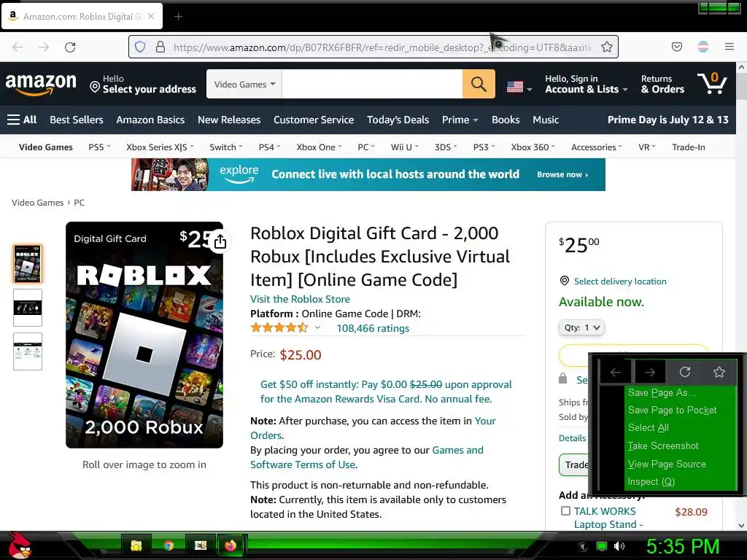Open the 108,466 ratings link
Screen dimensions: 747x560
[373, 328]
